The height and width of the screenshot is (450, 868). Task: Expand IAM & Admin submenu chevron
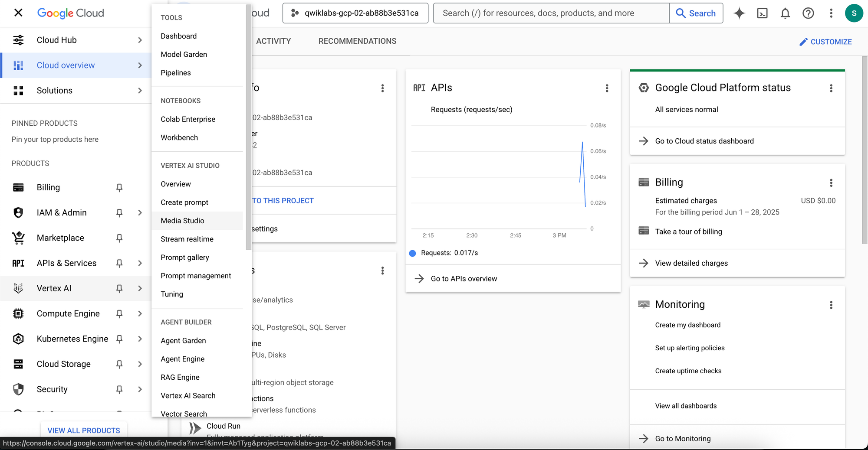point(140,213)
